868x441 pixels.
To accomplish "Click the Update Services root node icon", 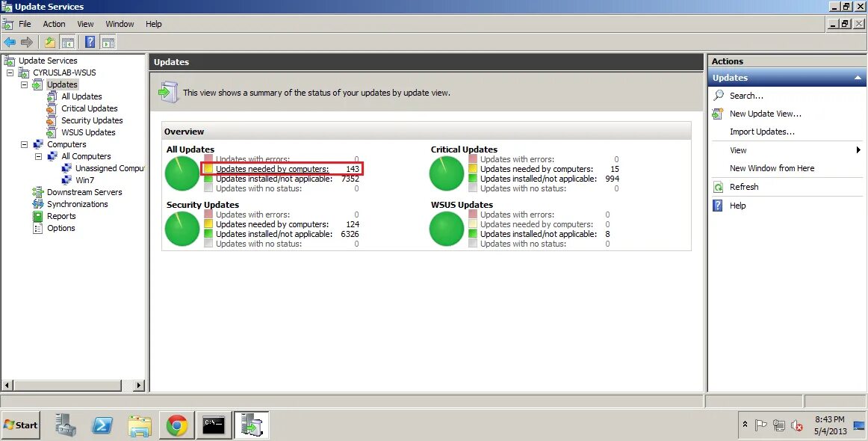I will pyautogui.click(x=10, y=61).
